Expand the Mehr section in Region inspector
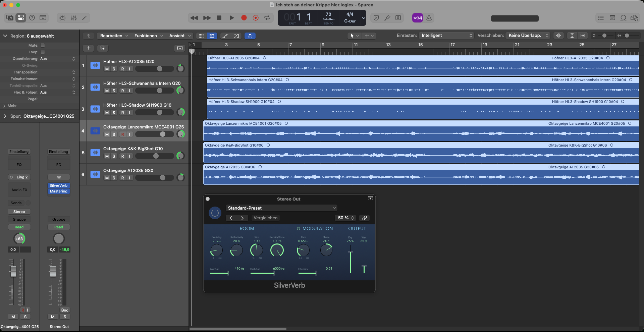 click(x=10, y=106)
